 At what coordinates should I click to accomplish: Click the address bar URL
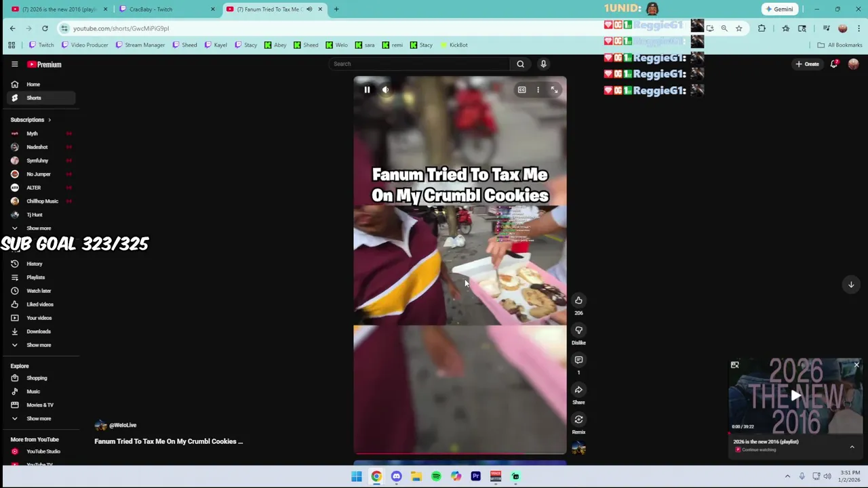click(x=121, y=28)
